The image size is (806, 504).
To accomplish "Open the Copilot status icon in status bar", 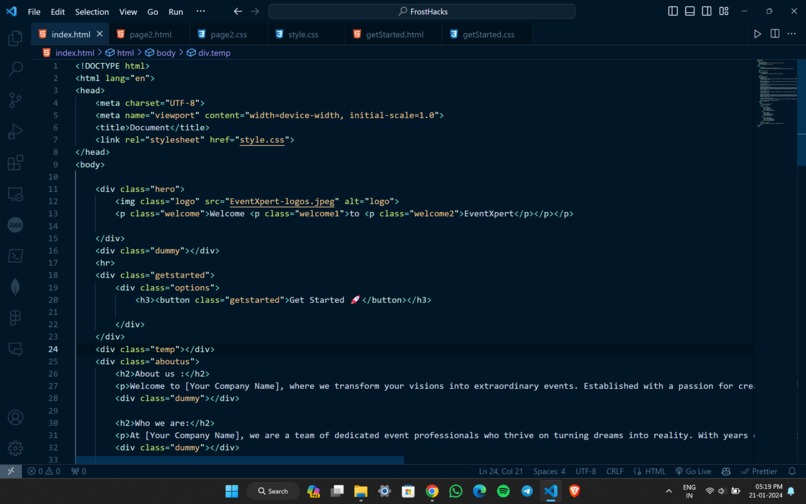I will coord(726,471).
